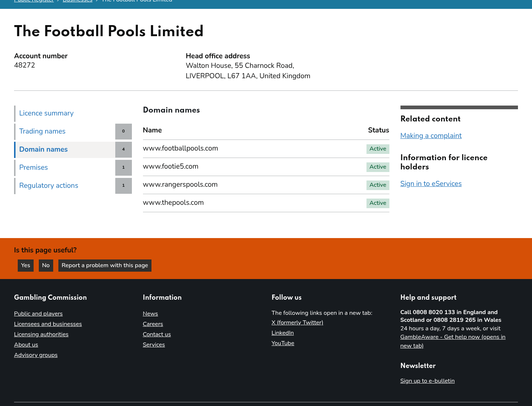Visit the YouTube channel
The image size is (532, 406).
click(x=283, y=343)
